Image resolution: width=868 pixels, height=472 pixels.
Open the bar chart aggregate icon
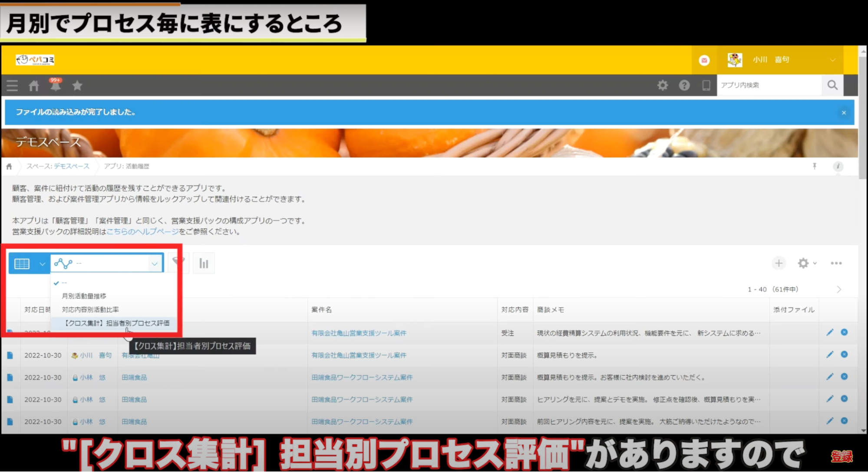[x=204, y=263]
